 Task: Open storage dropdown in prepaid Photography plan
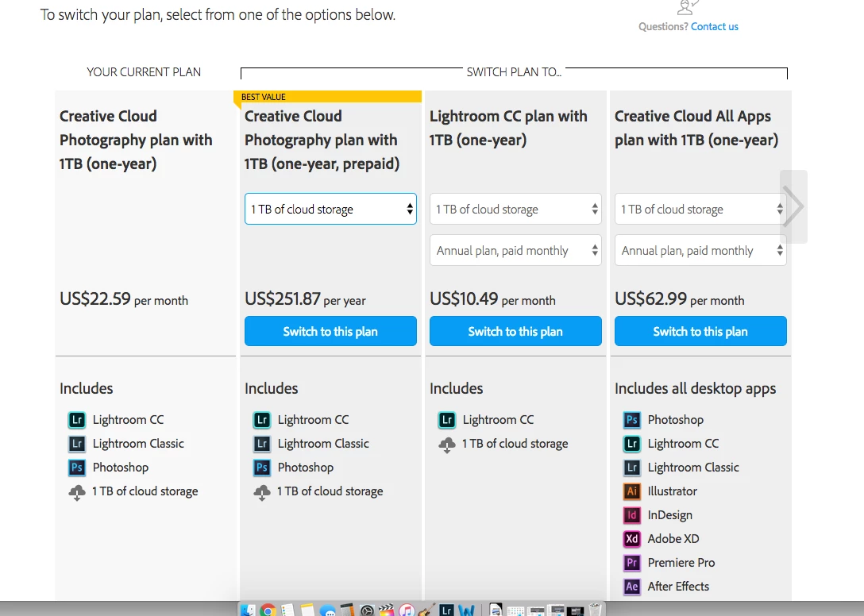click(x=330, y=209)
